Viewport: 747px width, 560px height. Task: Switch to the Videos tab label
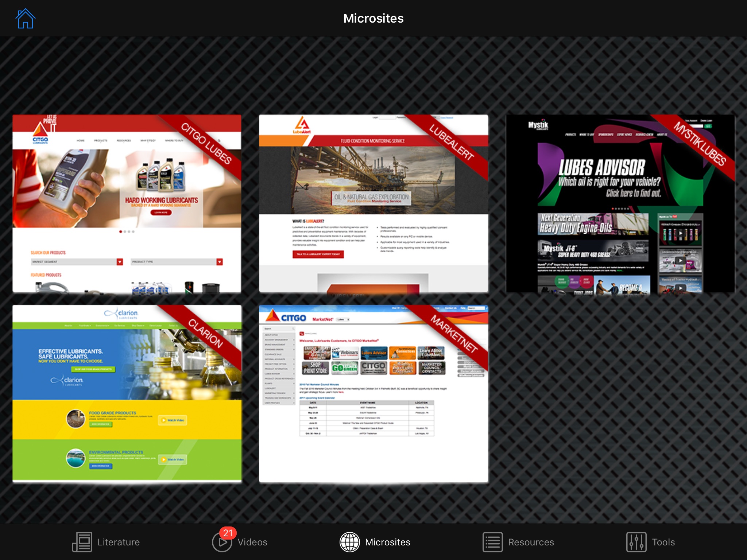pos(252,542)
